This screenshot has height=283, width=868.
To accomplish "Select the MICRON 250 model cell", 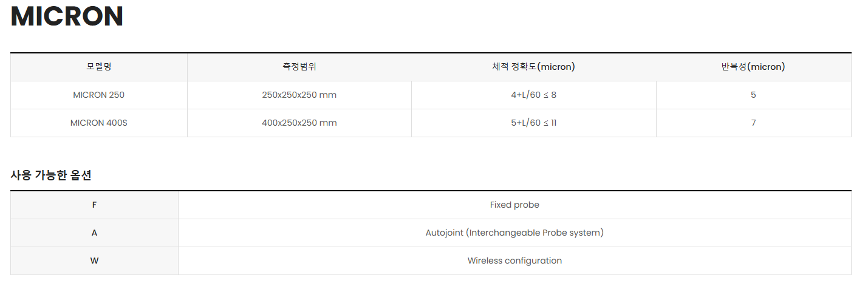I will point(99,95).
